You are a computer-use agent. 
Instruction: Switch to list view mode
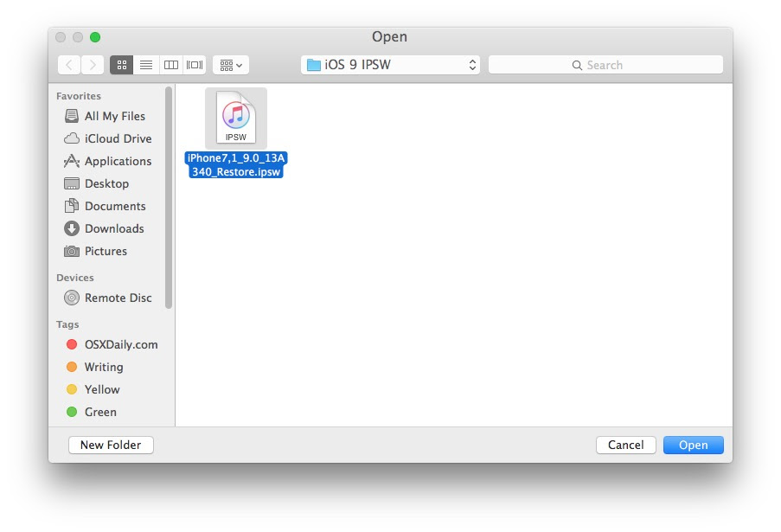pos(146,65)
